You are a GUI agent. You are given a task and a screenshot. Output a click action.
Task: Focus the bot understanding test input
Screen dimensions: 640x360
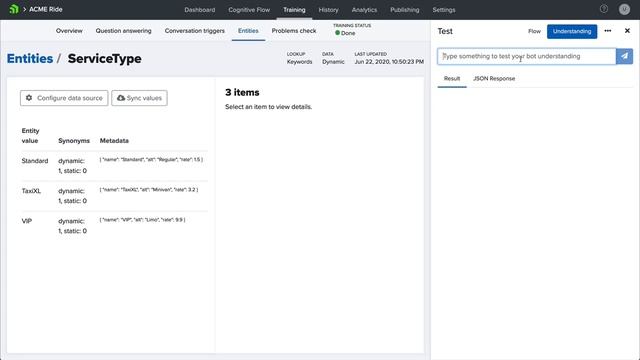pyautogui.click(x=527, y=56)
